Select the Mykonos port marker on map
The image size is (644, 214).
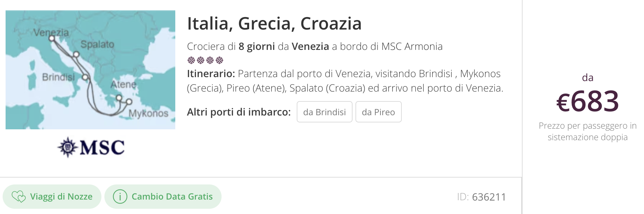129,102
